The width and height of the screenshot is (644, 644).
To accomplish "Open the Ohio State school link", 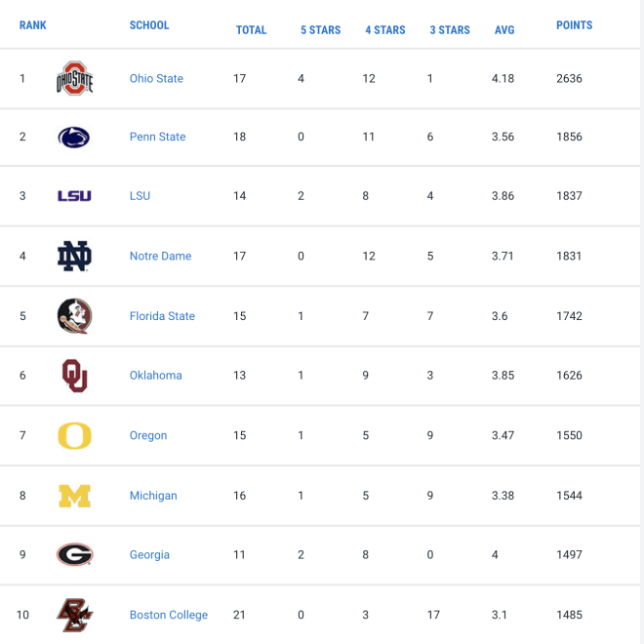I will 156,78.
